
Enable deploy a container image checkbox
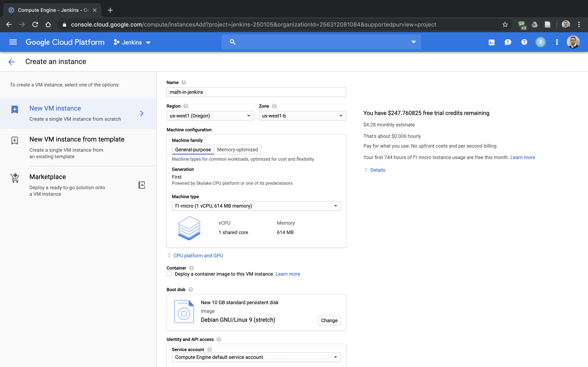(x=169, y=274)
